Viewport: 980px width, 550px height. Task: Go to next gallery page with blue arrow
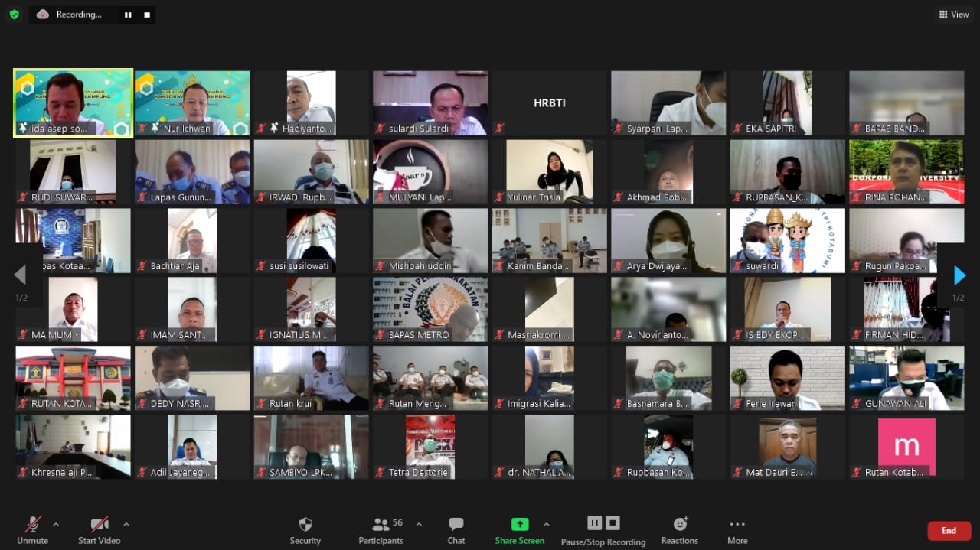point(959,275)
